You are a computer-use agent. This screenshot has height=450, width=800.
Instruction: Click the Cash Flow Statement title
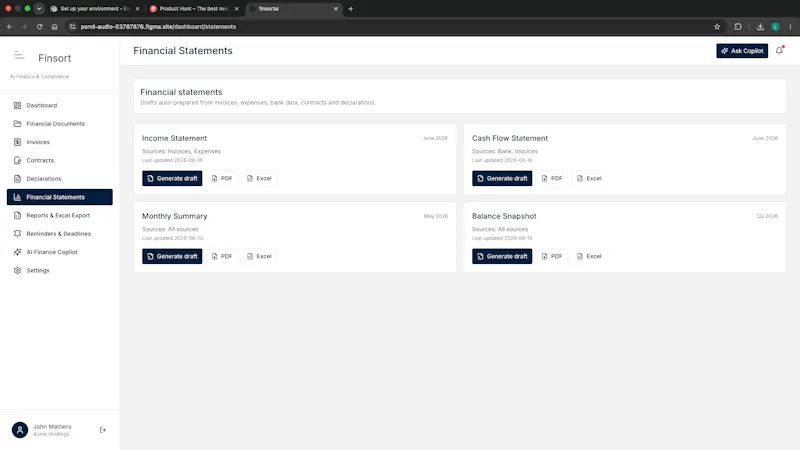pos(510,138)
